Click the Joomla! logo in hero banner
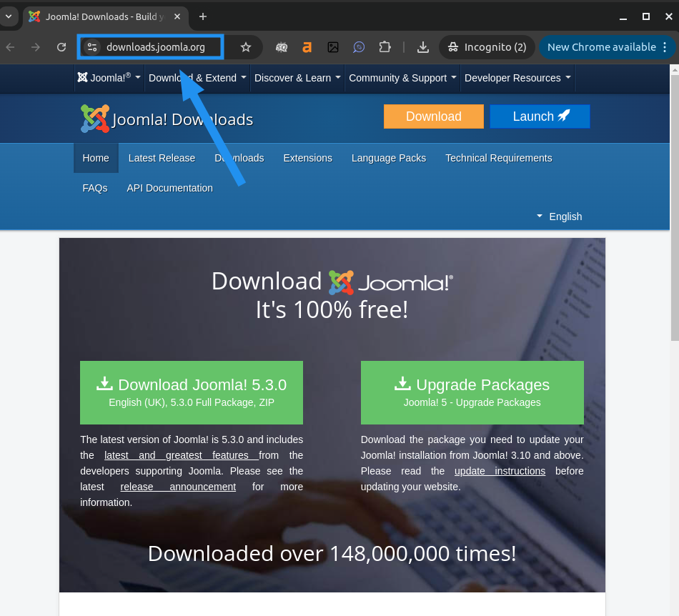The height and width of the screenshot is (616, 679). point(390,282)
